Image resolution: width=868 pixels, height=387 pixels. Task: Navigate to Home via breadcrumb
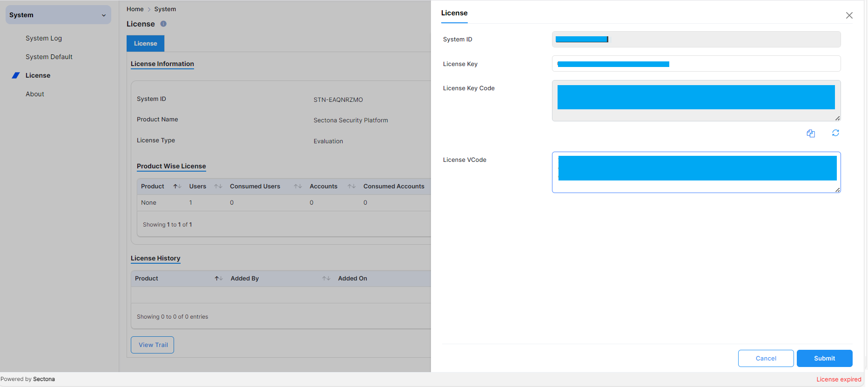(135, 9)
